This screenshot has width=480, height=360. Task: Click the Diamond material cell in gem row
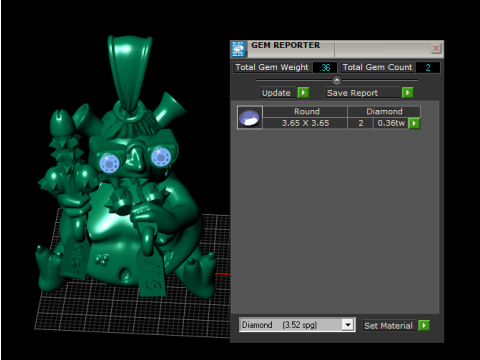coord(384,111)
